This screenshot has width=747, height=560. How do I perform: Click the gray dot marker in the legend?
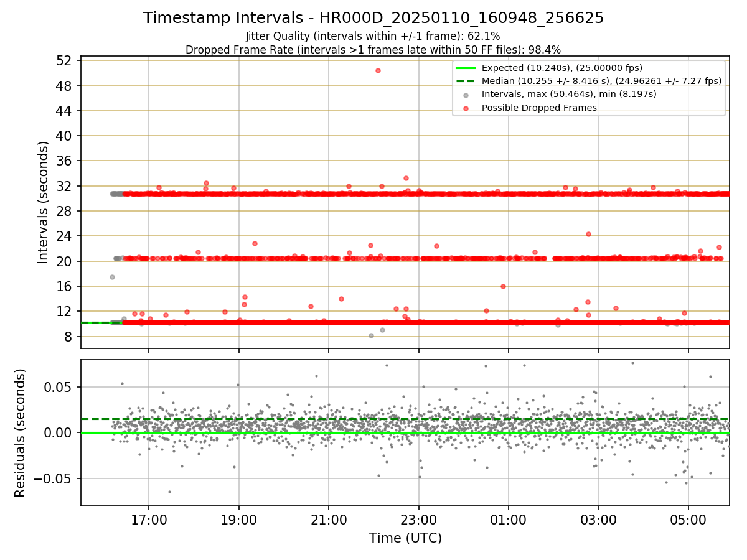[466, 95]
